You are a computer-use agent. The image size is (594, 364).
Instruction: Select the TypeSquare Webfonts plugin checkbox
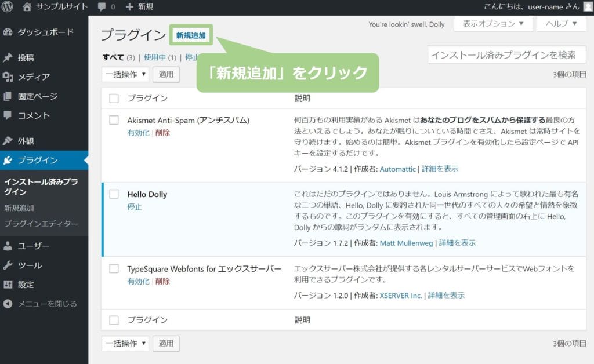pos(114,269)
